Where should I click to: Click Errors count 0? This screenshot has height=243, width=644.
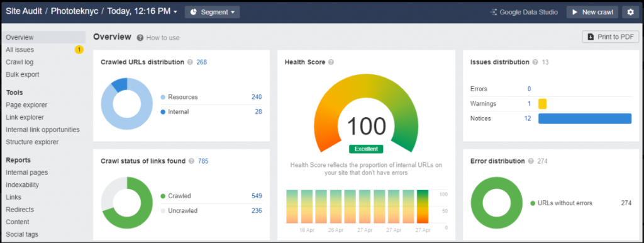(529, 89)
